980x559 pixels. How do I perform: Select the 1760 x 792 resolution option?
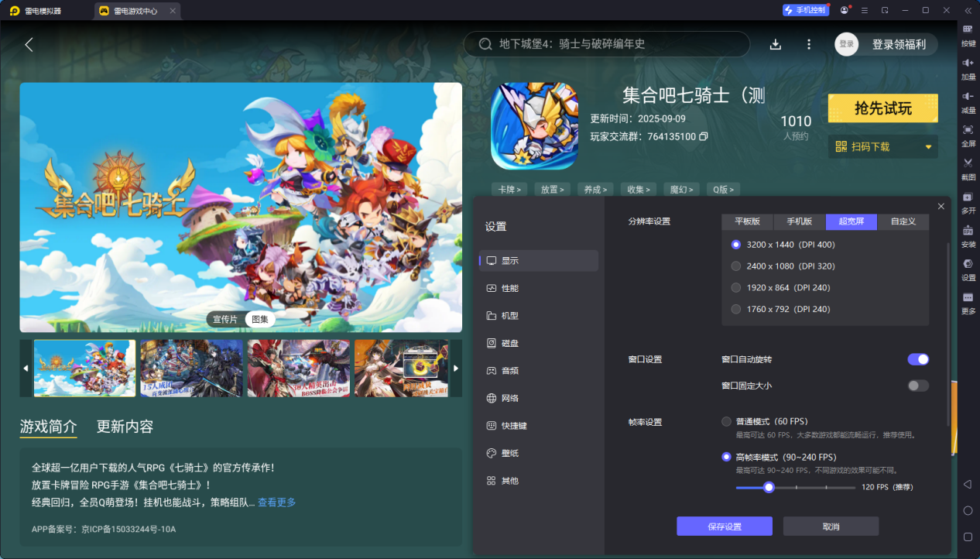(x=736, y=309)
